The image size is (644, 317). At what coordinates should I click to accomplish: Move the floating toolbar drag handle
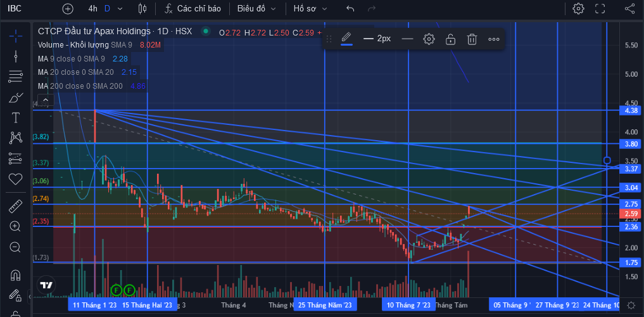point(329,39)
